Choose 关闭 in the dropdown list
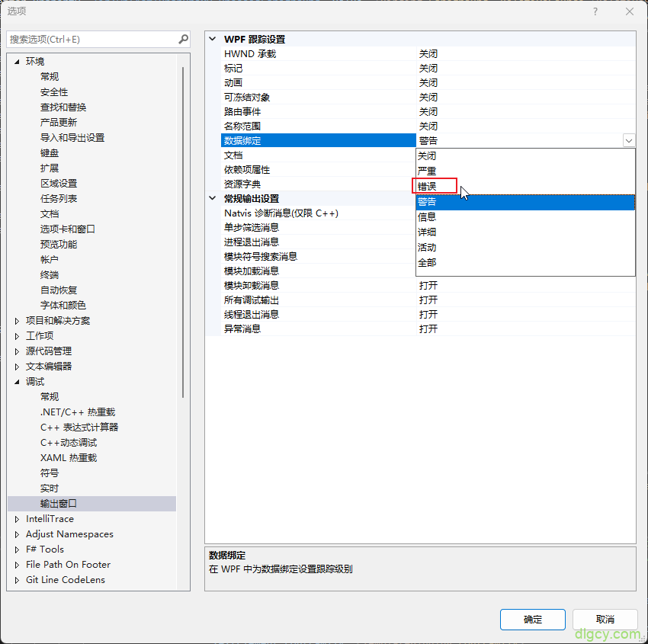The width and height of the screenshot is (648, 644). [x=427, y=155]
